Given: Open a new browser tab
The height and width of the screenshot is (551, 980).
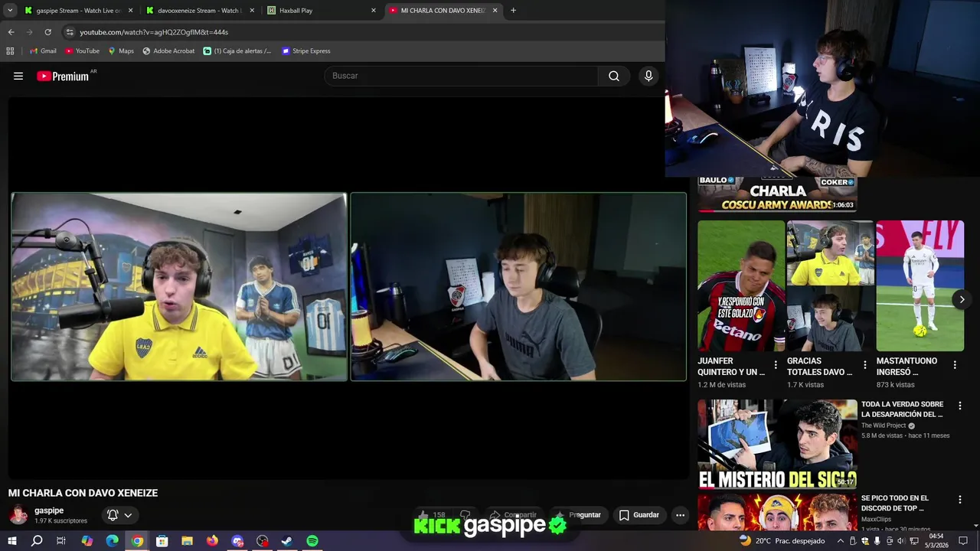Looking at the screenshot, I should tap(513, 11).
